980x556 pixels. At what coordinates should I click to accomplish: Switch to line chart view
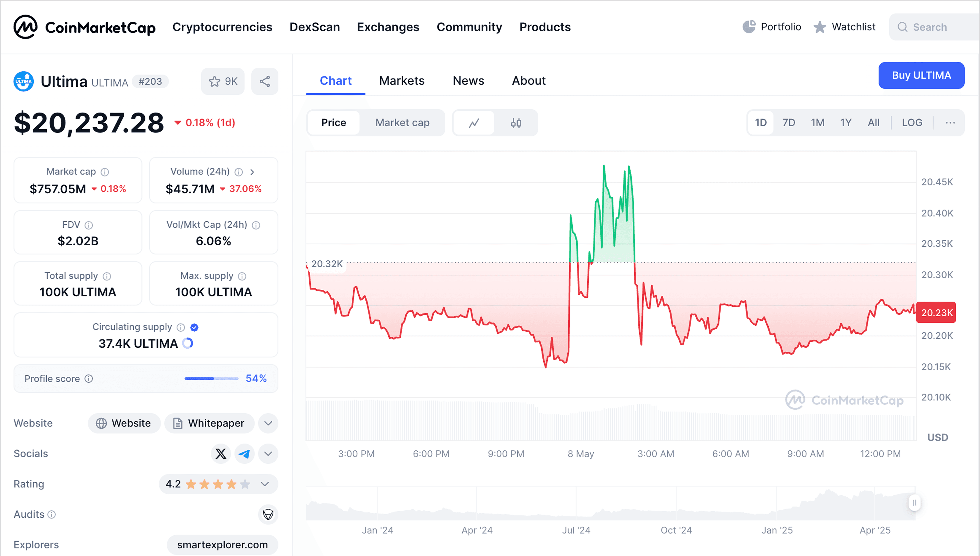474,123
